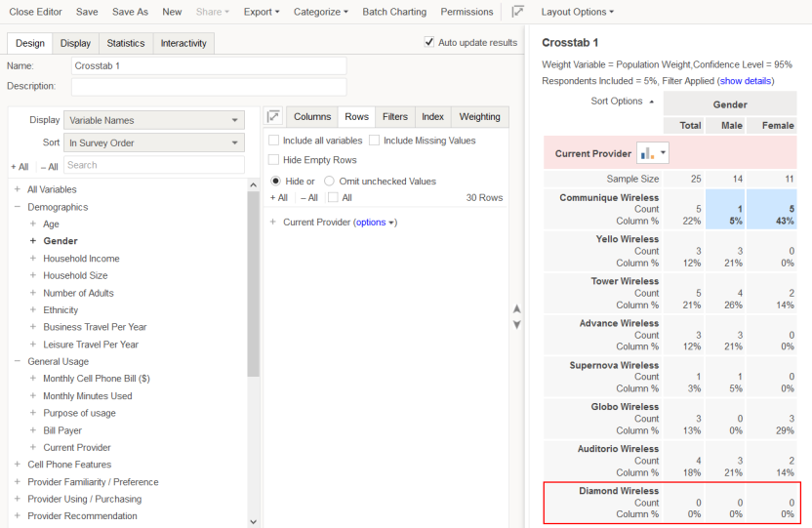Select Monthly Cell Phone Bill ($) variable
The width and height of the screenshot is (812, 528).
point(97,379)
